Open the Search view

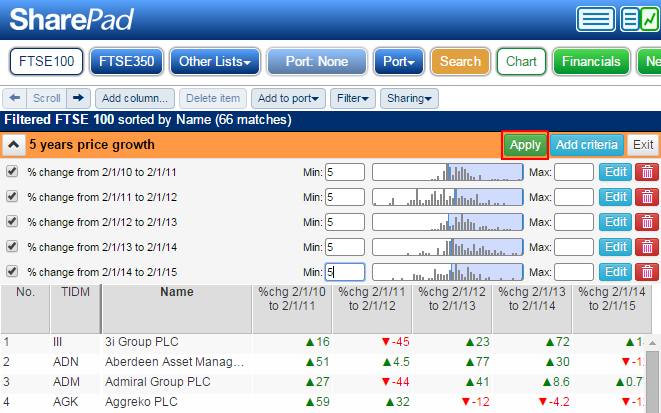[x=460, y=62]
